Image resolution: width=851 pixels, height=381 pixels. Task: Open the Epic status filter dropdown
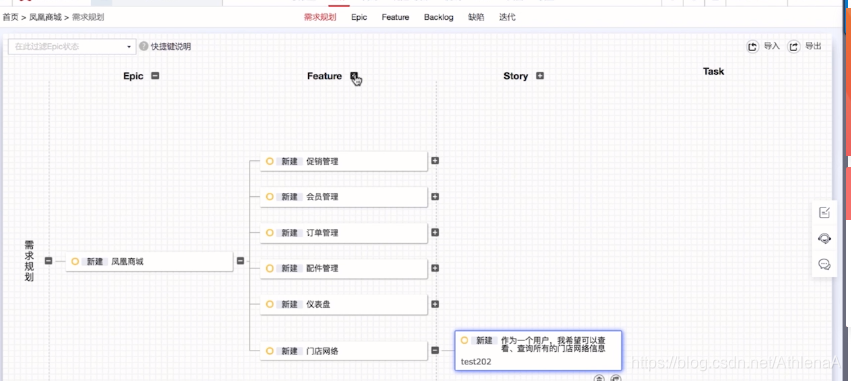tap(72, 47)
